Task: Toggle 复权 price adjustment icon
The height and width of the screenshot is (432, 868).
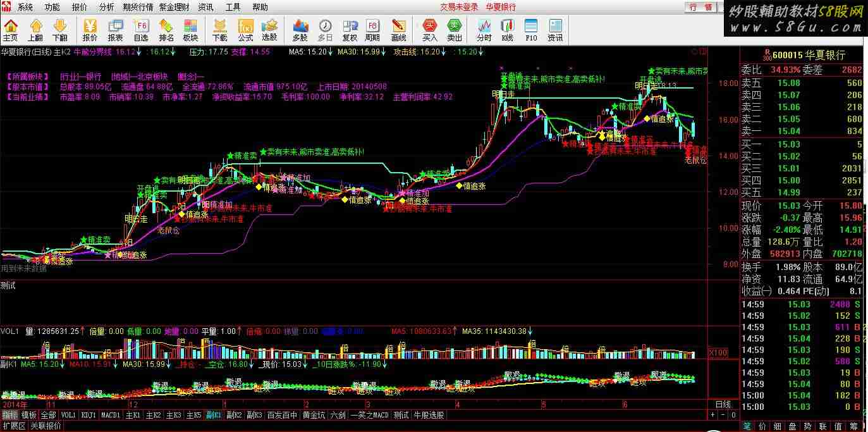Action: click(x=350, y=30)
